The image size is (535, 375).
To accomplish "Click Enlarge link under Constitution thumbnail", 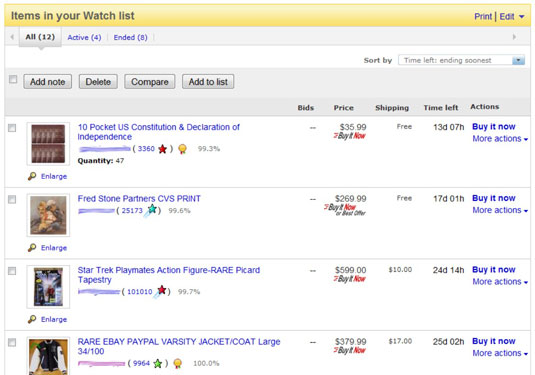I will (54, 176).
